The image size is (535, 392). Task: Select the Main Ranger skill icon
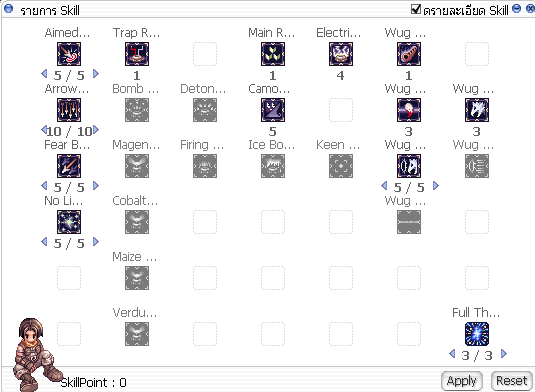[x=273, y=54]
